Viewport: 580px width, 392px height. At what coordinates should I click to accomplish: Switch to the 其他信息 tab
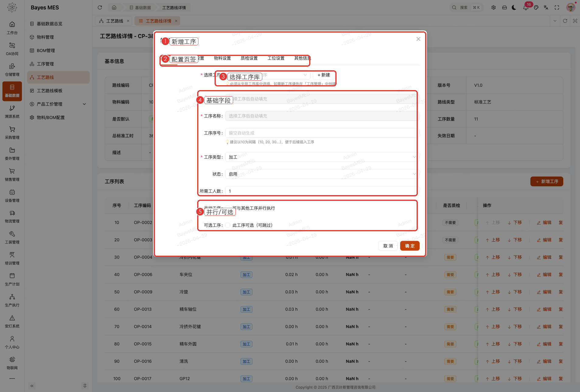click(x=302, y=58)
